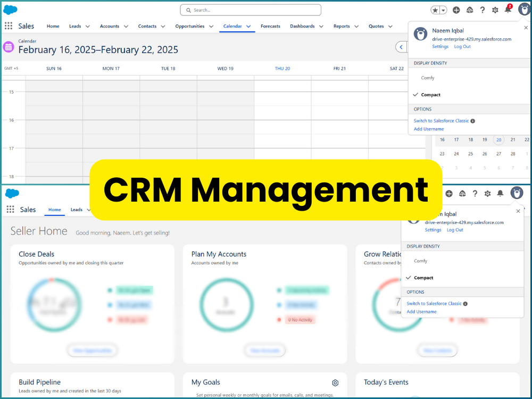Expand the Accounts tab chevron

(x=126, y=26)
